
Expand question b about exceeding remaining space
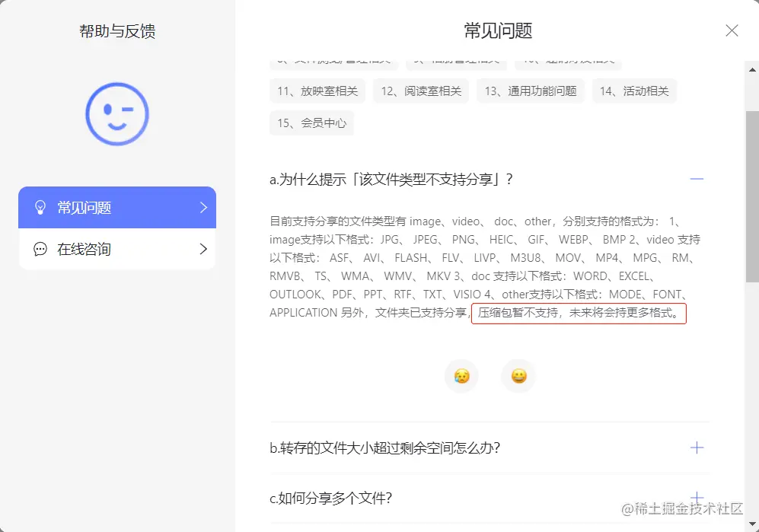pyautogui.click(x=697, y=448)
